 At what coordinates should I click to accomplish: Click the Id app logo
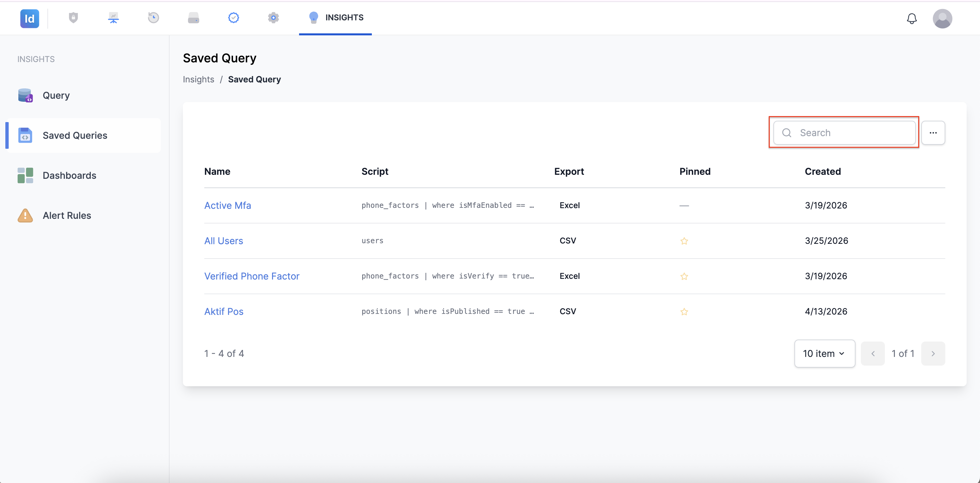[x=29, y=18]
